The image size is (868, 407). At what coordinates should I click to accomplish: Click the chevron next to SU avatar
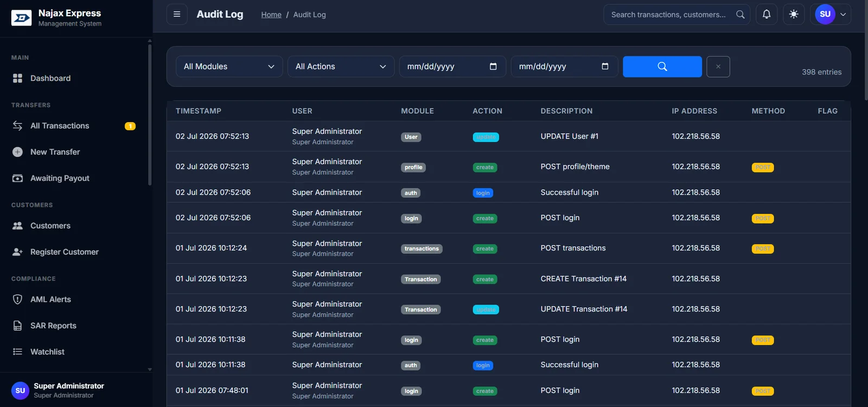[x=843, y=15]
